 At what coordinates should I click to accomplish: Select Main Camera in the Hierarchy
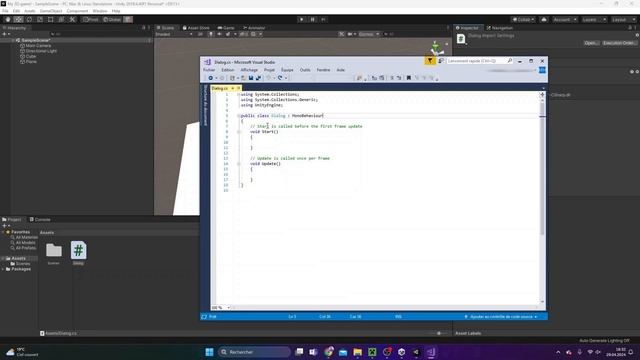pos(38,46)
